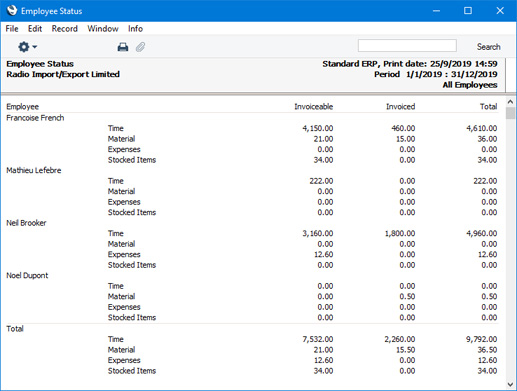The width and height of the screenshot is (517, 391).
Task: Select employee name Noel Dupont
Action: point(27,276)
